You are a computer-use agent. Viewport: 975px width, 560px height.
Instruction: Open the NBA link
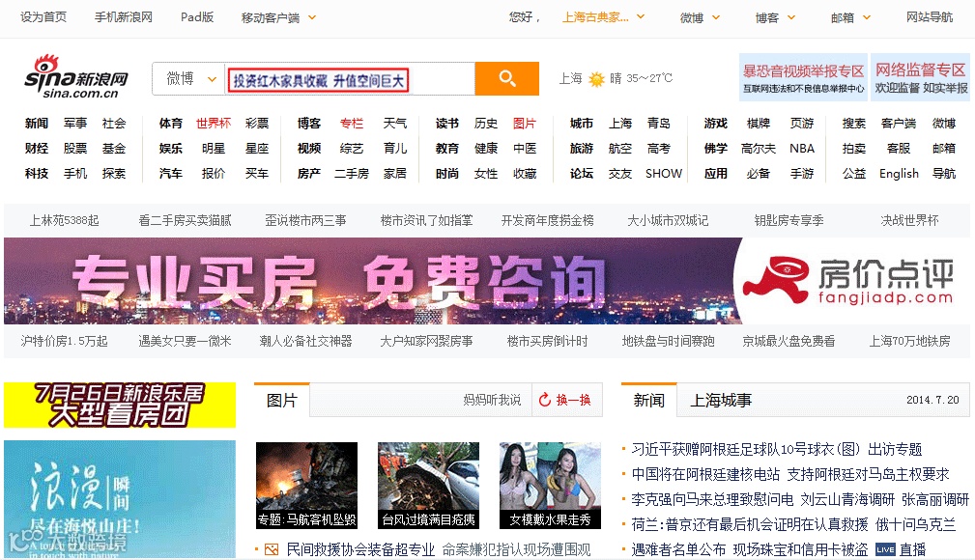(802, 148)
